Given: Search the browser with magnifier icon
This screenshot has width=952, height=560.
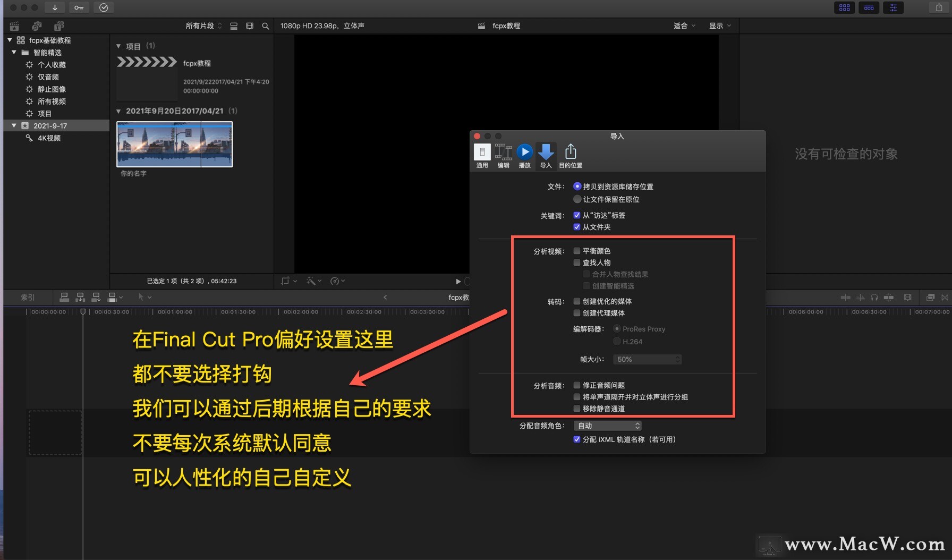Looking at the screenshot, I should (x=266, y=26).
